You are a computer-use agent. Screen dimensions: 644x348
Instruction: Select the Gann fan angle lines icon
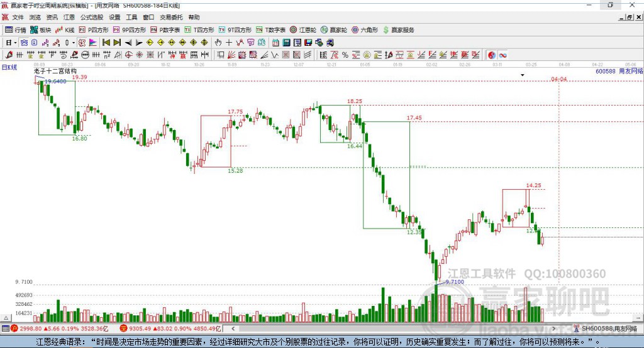point(231,55)
